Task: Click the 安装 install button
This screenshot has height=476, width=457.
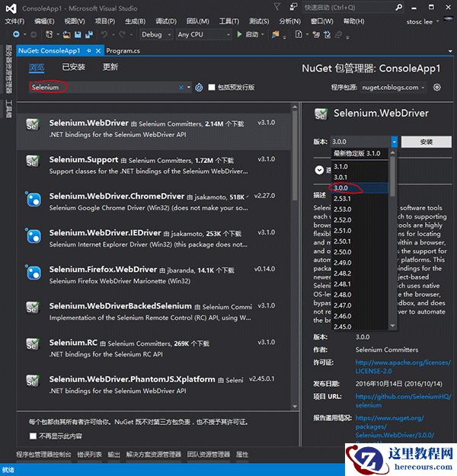Action: tap(426, 142)
